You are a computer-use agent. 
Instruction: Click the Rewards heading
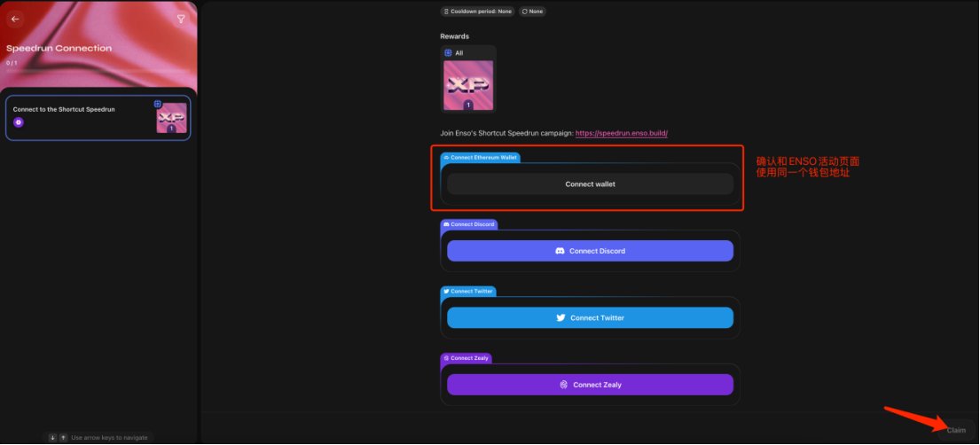(454, 36)
